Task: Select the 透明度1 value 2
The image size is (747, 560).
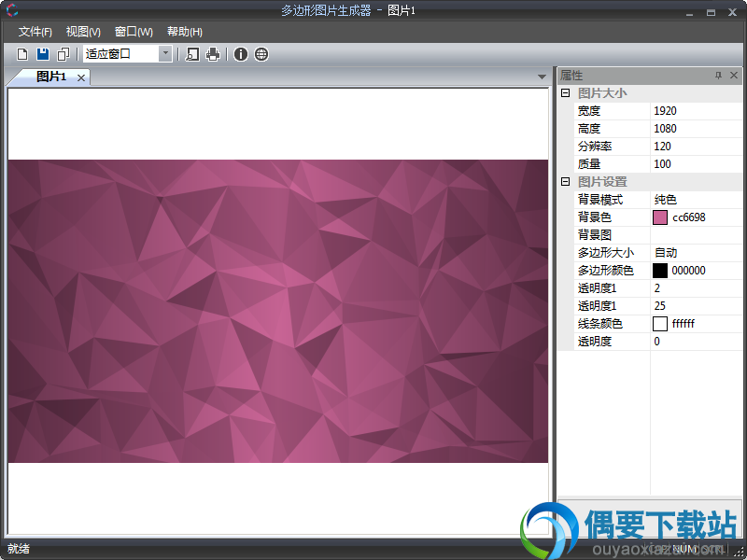Action: (x=696, y=288)
